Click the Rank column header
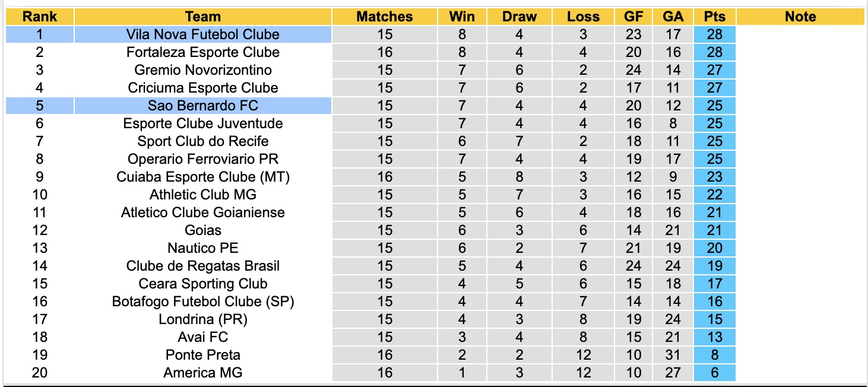868x387 pixels. [x=40, y=17]
